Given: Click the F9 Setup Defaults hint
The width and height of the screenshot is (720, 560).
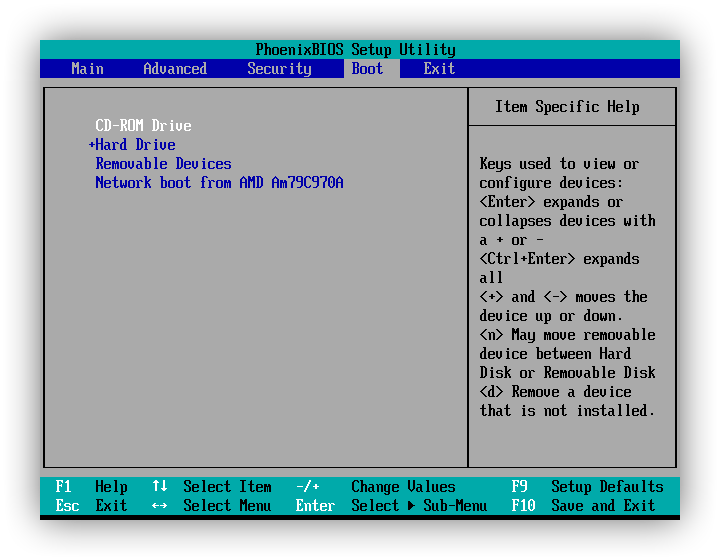Looking at the screenshot, I should pyautogui.click(x=587, y=487).
